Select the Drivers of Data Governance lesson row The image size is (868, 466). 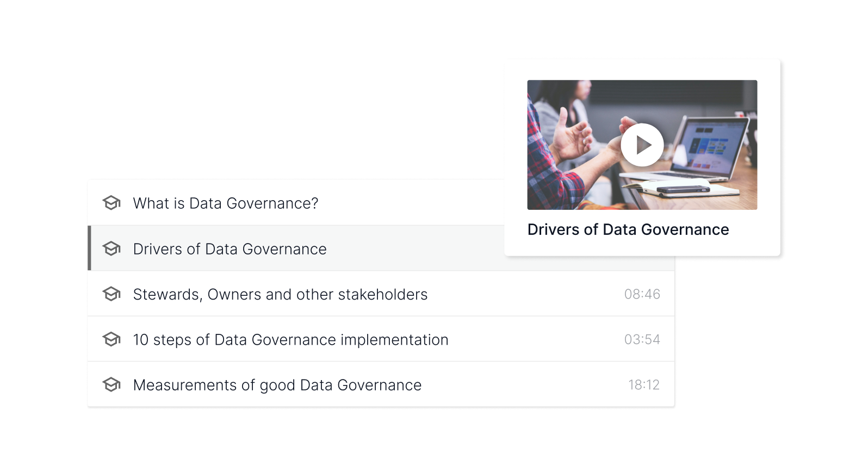(230, 249)
